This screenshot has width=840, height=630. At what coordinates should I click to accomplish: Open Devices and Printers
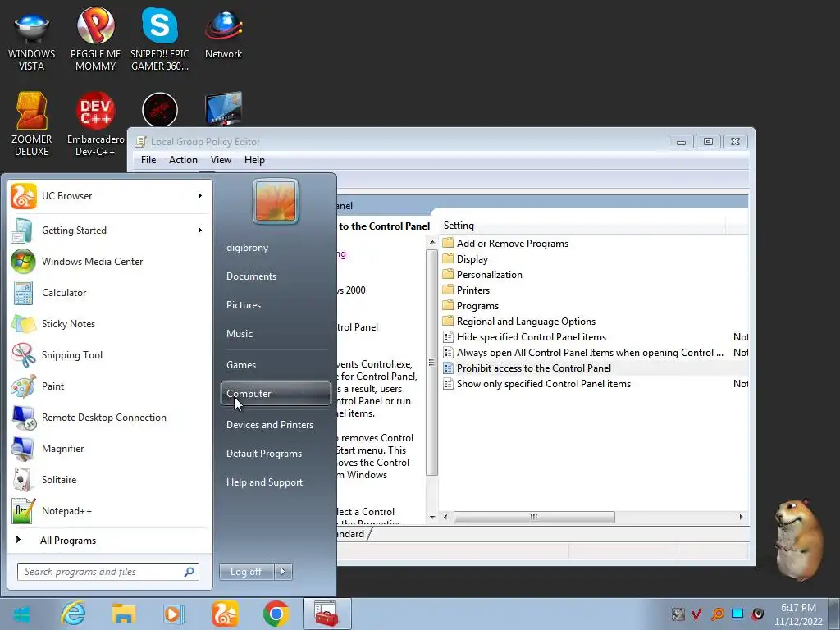click(x=276, y=425)
